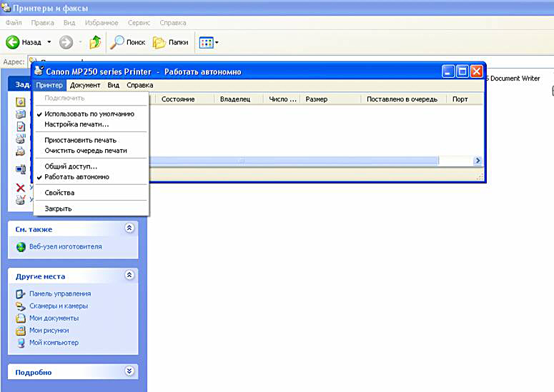Open the Документ menu
Viewport: 554px width, 392px height.
[x=85, y=85]
